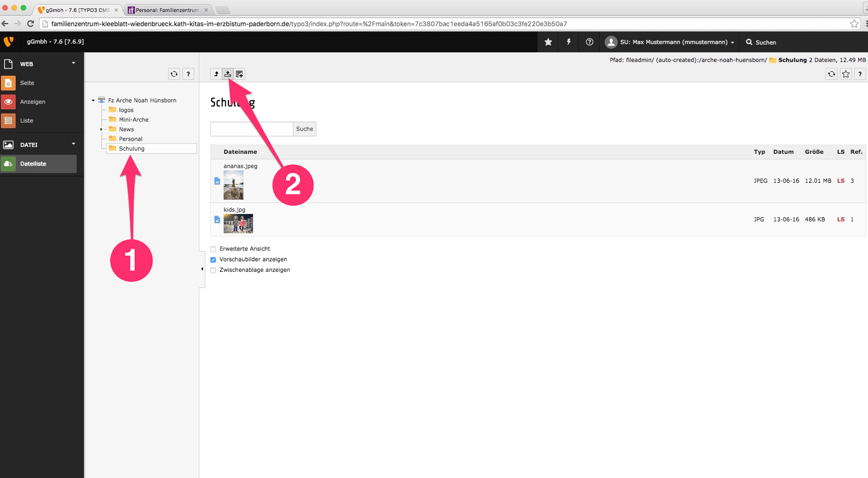Click the go up one level icon
This screenshot has height=478, width=868.
216,74
